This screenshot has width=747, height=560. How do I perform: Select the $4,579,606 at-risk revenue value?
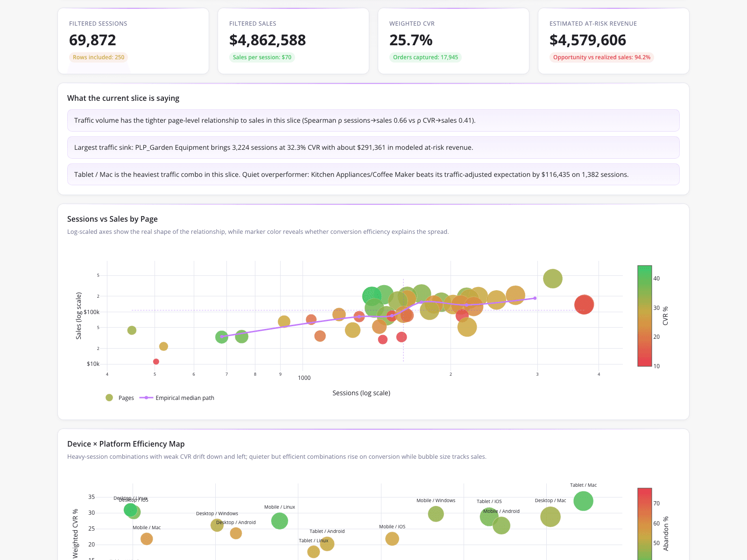tap(588, 40)
